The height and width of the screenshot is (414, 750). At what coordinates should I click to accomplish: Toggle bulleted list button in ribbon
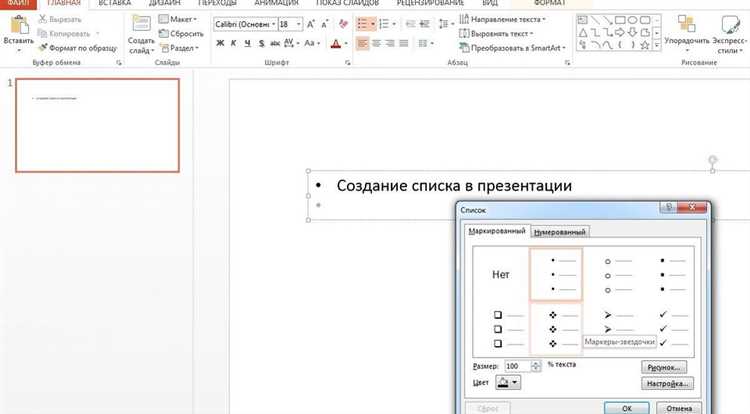tap(363, 24)
